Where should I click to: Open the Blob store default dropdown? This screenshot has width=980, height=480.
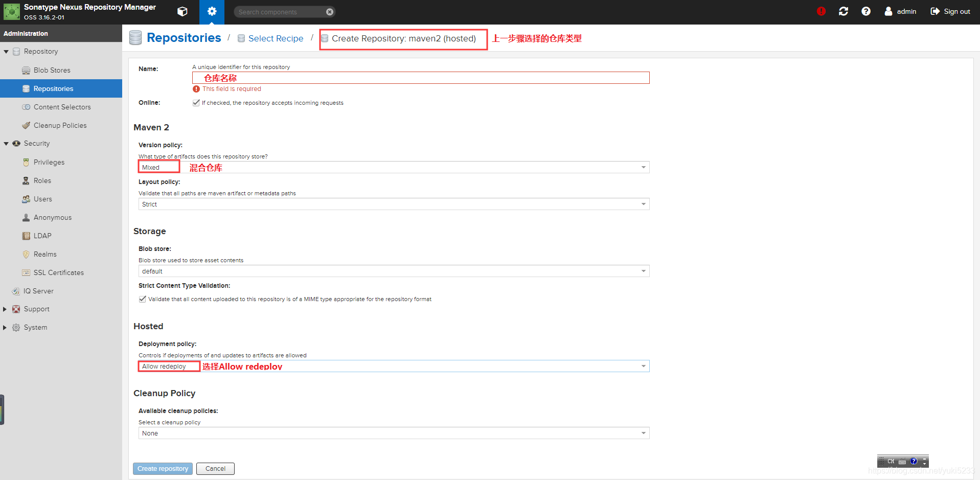click(x=394, y=271)
